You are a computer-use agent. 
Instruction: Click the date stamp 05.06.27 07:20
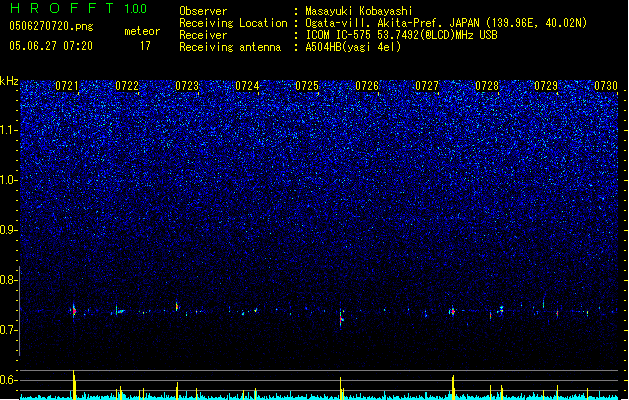click(51, 46)
